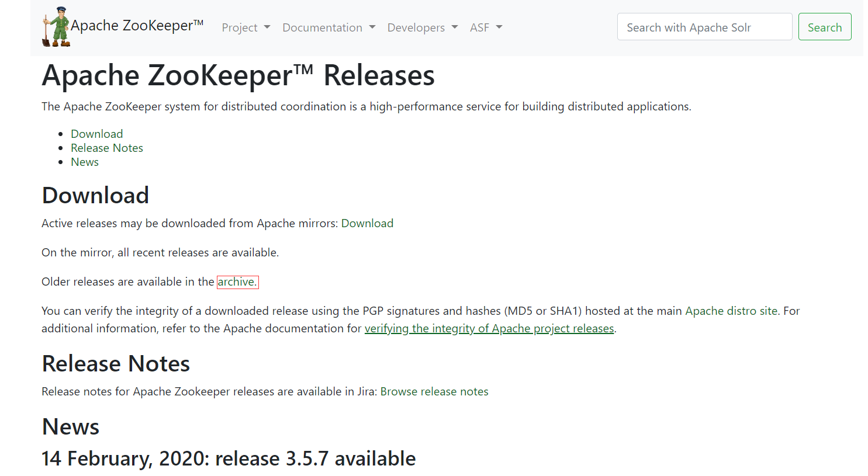The height and width of the screenshot is (476, 868).
Task: Open the Browse release notes link
Action: (434, 391)
